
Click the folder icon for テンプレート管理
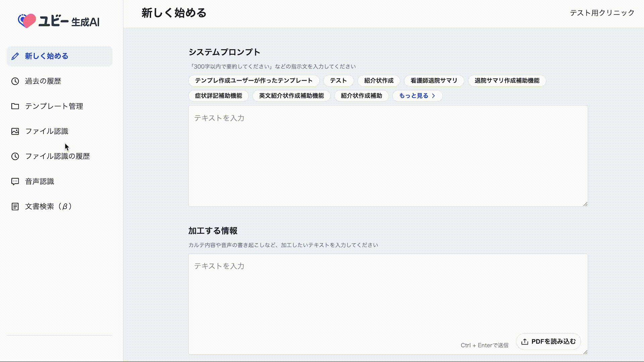pos(15,106)
